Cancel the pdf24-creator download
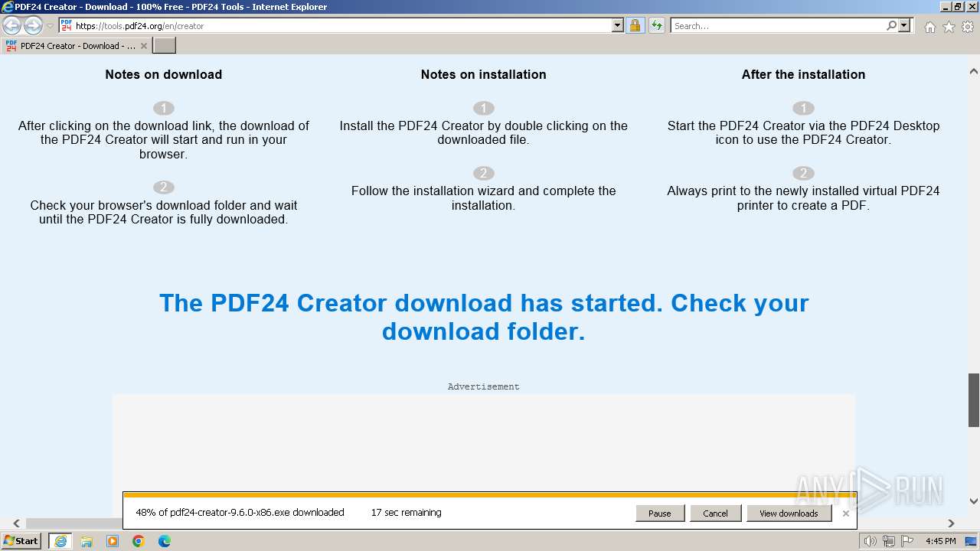 pos(715,514)
